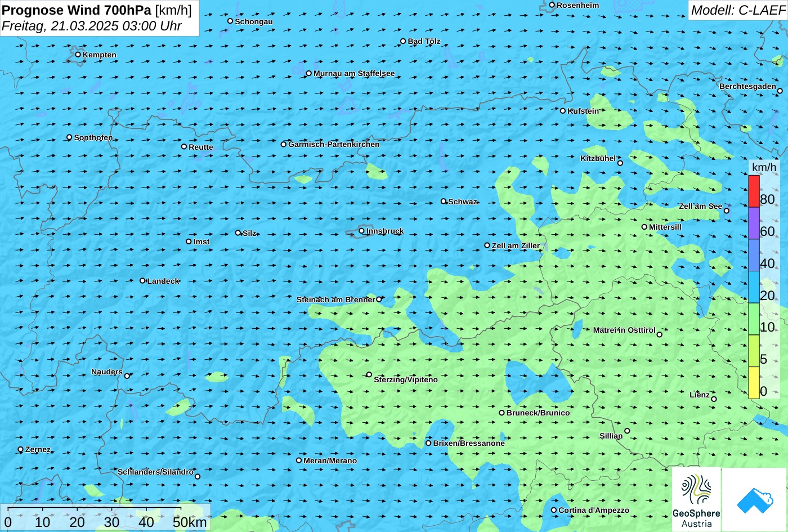The image size is (788, 532).
Task: Click the Reutte marker dot
Action: (x=184, y=146)
